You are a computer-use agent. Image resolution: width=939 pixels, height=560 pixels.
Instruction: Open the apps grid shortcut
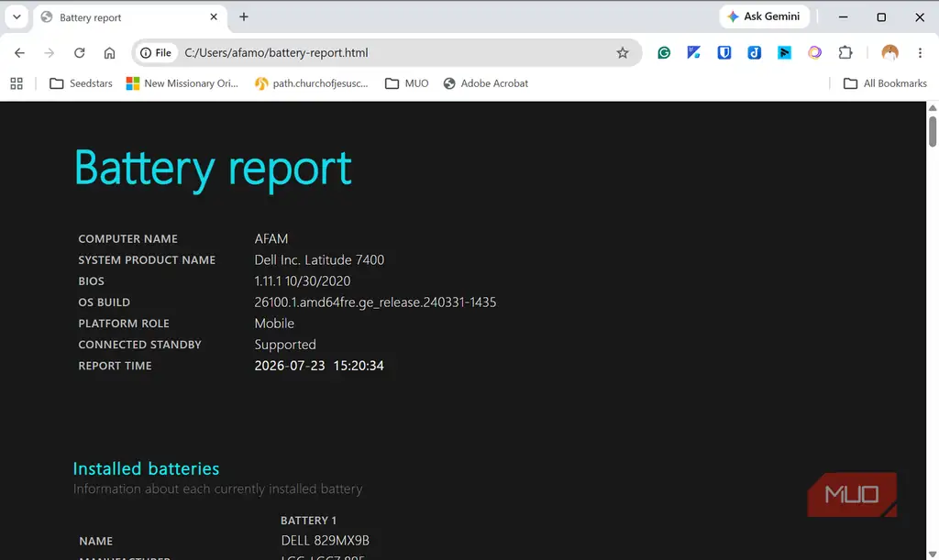[x=17, y=83]
